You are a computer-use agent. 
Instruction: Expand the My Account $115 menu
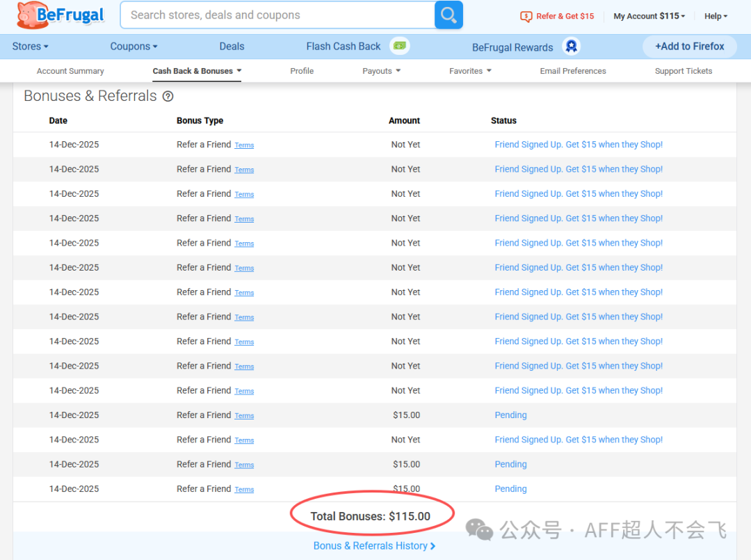tap(649, 16)
